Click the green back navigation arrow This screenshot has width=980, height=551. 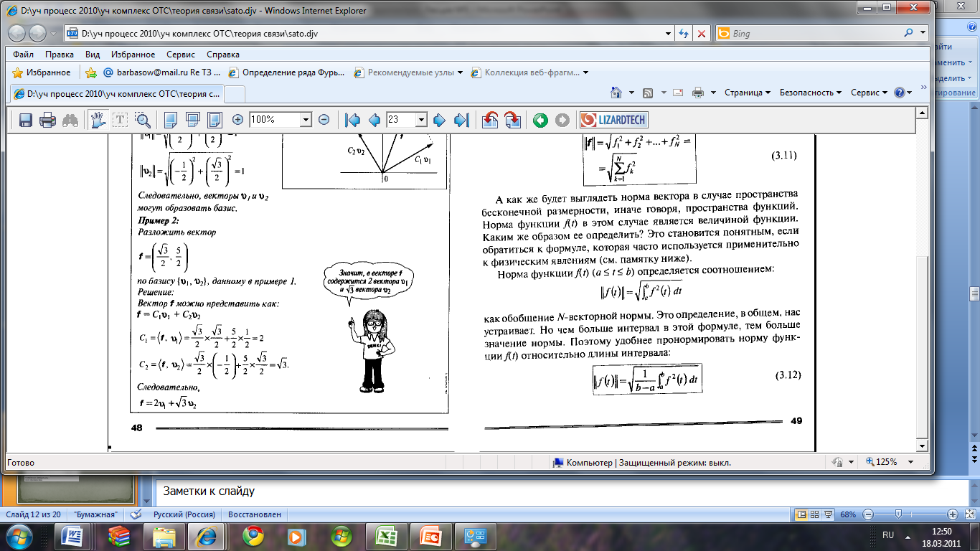point(540,120)
